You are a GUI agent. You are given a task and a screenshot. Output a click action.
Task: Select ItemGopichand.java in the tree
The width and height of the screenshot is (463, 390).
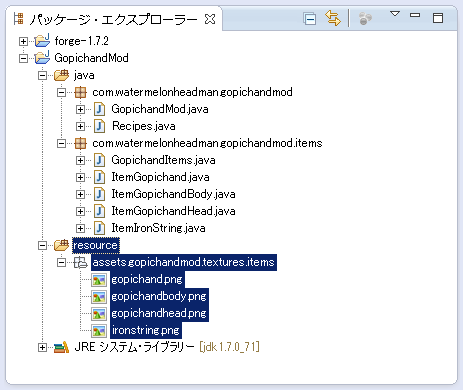(x=160, y=177)
